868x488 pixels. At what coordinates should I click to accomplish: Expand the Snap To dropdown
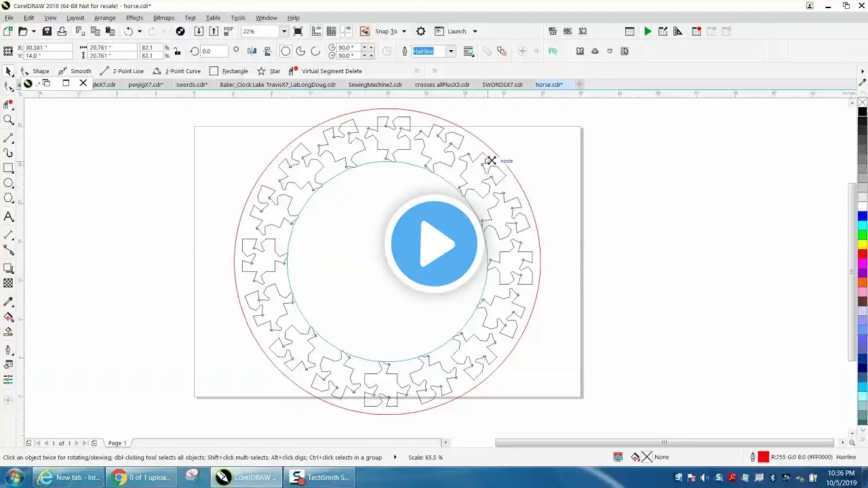(x=404, y=31)
